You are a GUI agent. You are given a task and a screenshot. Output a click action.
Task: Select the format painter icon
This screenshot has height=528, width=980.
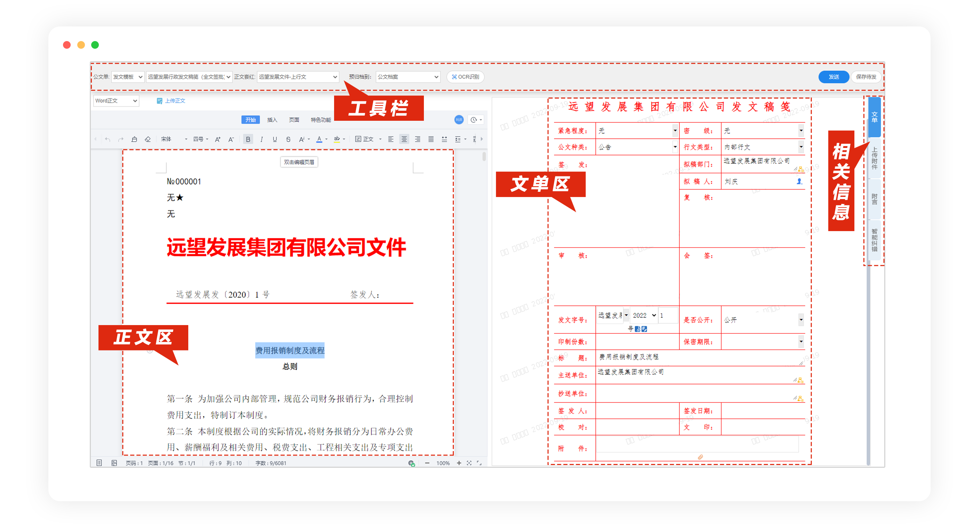coord(134,139)
